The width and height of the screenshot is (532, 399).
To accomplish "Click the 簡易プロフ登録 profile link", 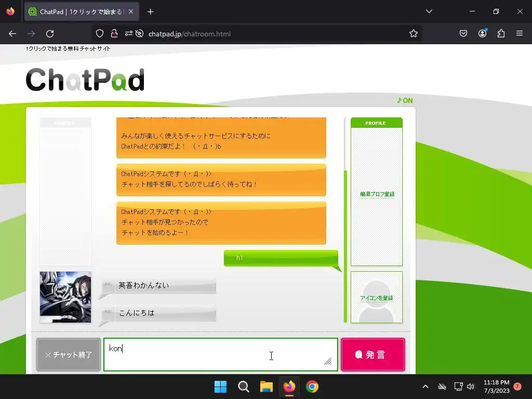I will pyautogui.click(x=377, y=194).
